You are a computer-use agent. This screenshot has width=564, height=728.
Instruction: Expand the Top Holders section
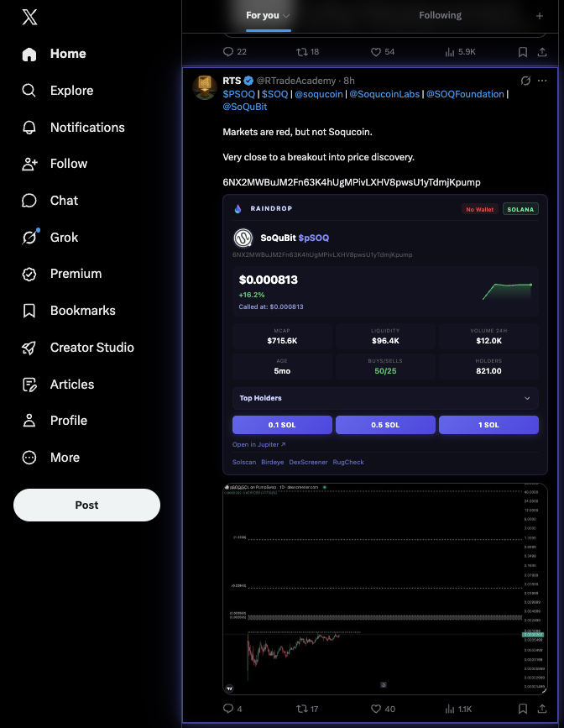(385, 398)
